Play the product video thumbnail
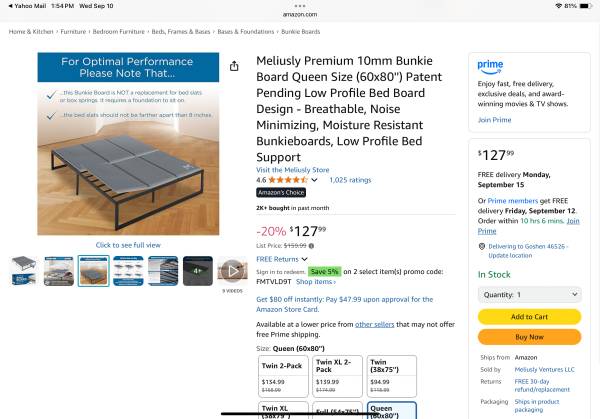The height and width of the screenshot is (419, 600). point(232,270)
